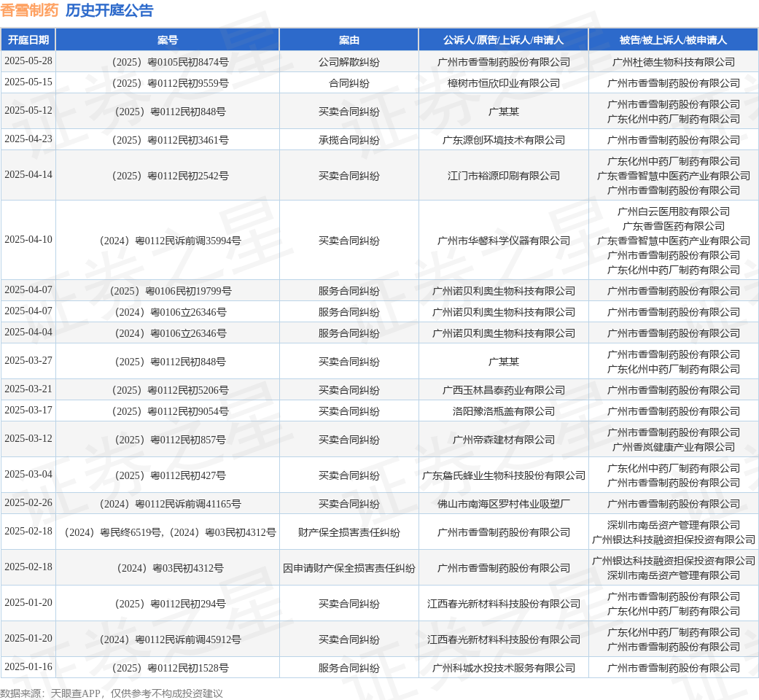
Task: Click 广州香岚健康产业有限公司 defendant text
Action: coord(673,447)
